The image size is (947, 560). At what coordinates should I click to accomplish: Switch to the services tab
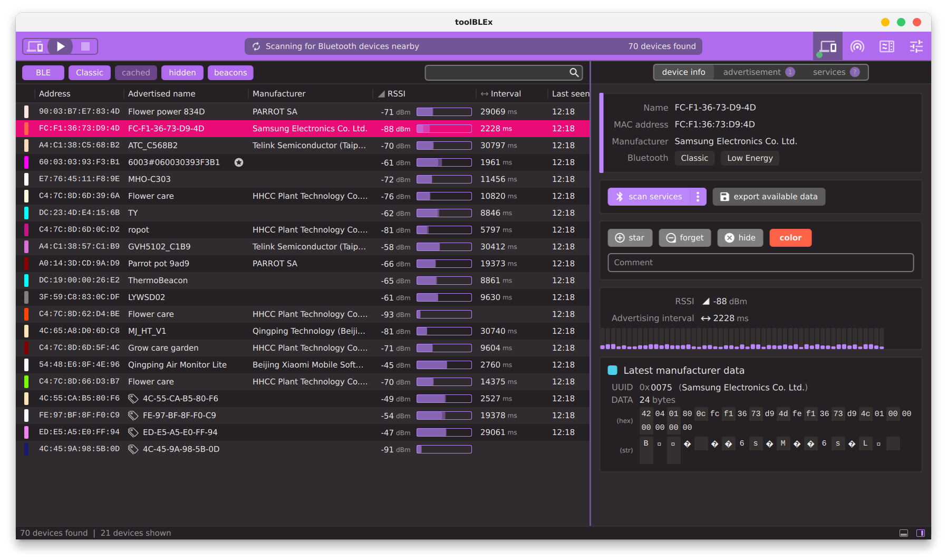[829, 72]
